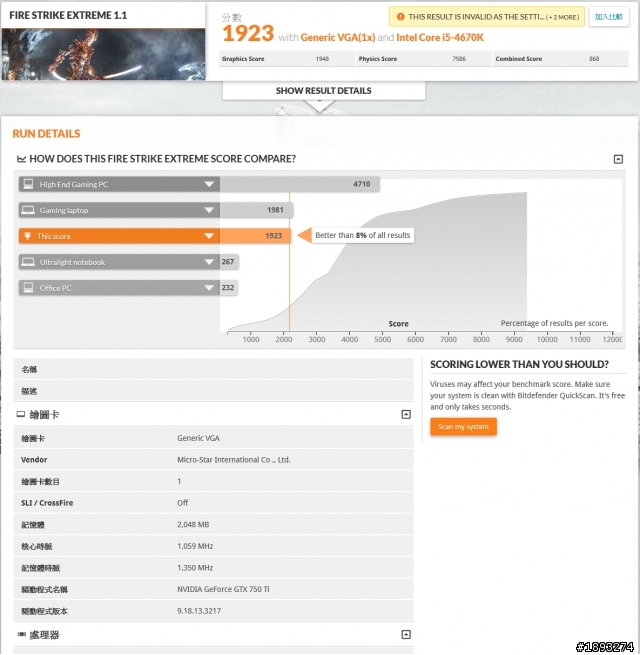Click the chip icon beside the 處理器 section heading
640x655 pixels.
click(21, 635)
